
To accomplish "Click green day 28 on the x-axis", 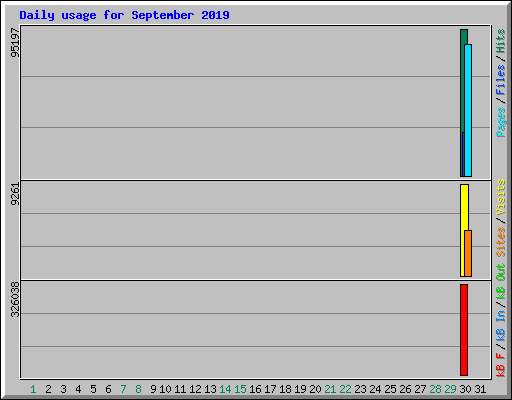I will (x=435, y=389).
